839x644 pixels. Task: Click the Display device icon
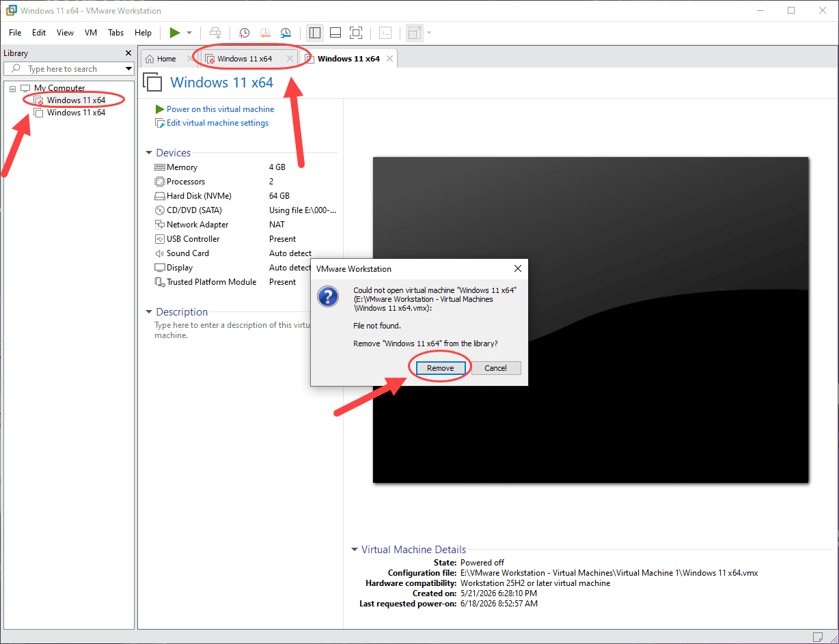coord(160,268)
